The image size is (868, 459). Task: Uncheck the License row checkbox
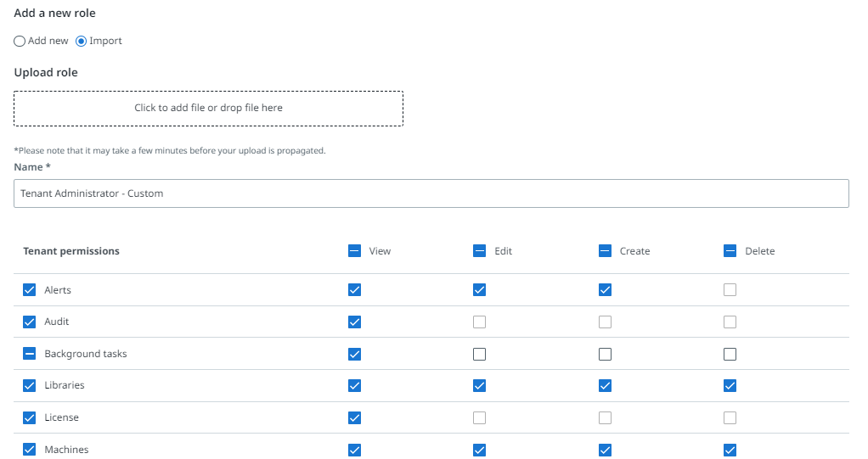[29, 417]
